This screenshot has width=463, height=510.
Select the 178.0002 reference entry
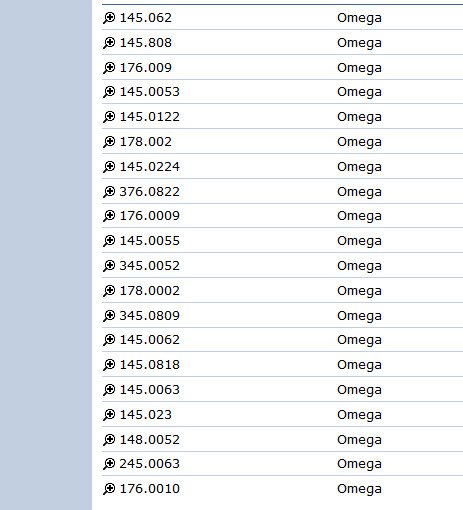pos(150,291)
